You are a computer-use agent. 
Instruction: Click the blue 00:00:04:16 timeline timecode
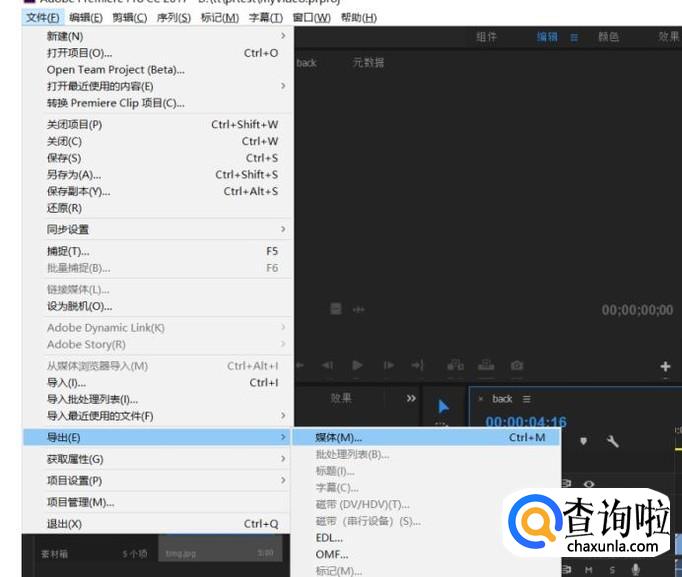(526, 422)
